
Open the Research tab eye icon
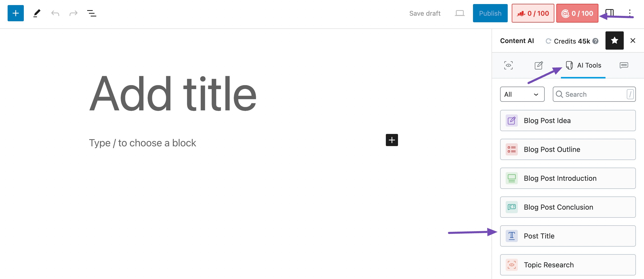click(508, 65)
